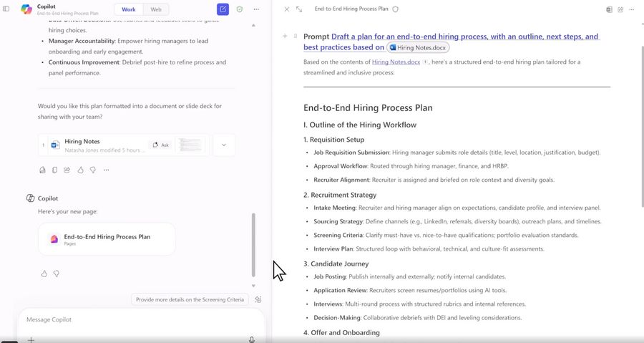Viewport: 644px width, 343px height.
Task: Start a new chat with compose icon
Action: click(x=223, y=9)
